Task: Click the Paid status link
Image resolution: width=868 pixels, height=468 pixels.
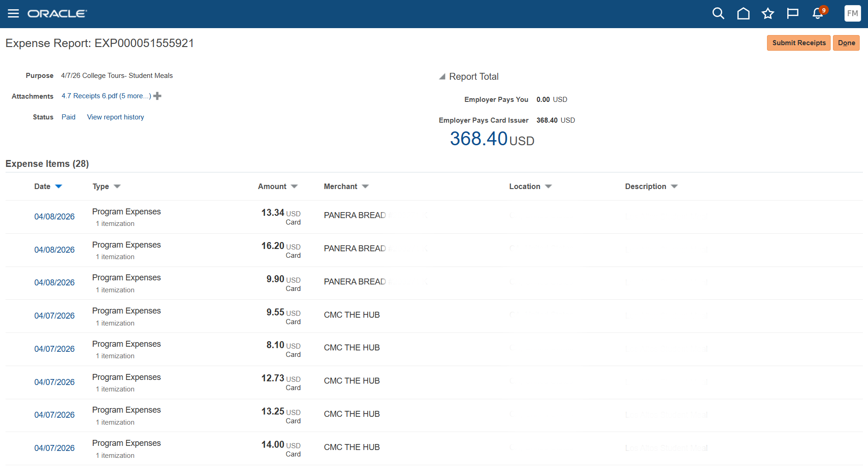Action: point(68,117)
